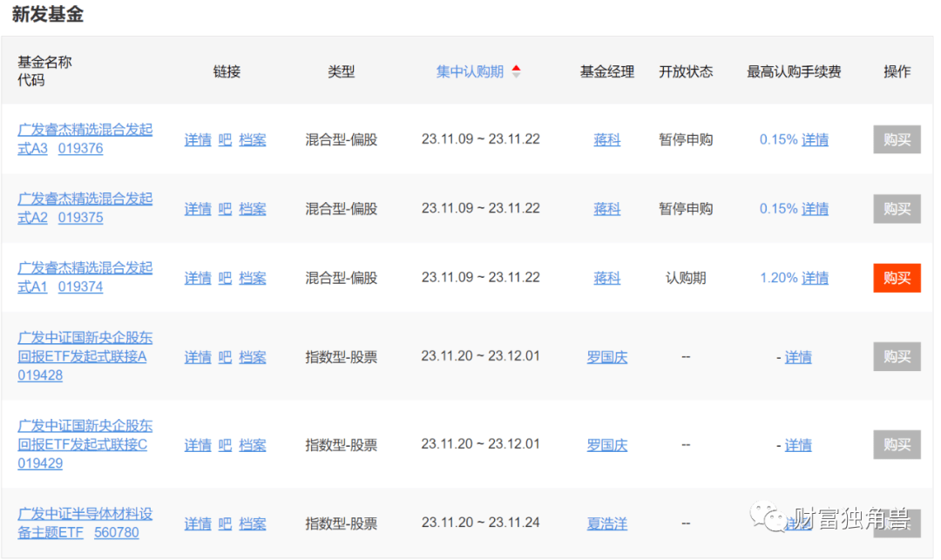The width and height of the screenshot is (941, 560).
Task: Open 档案 link for fund 019428
Action: pos(253,357)
